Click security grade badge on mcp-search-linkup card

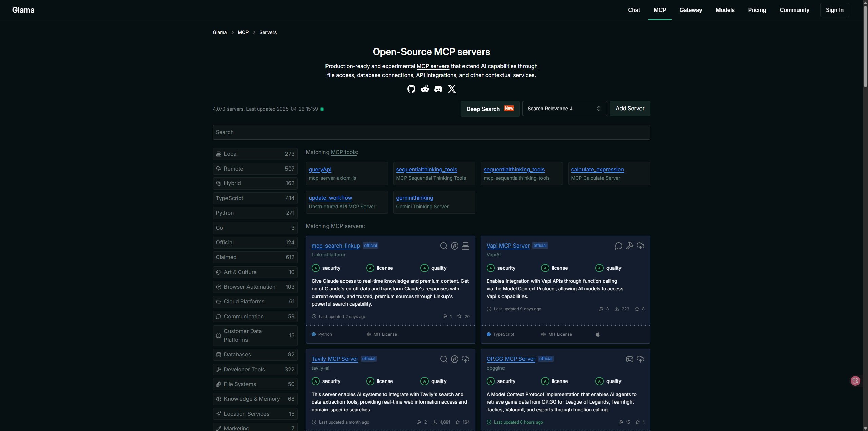(315, 268)
